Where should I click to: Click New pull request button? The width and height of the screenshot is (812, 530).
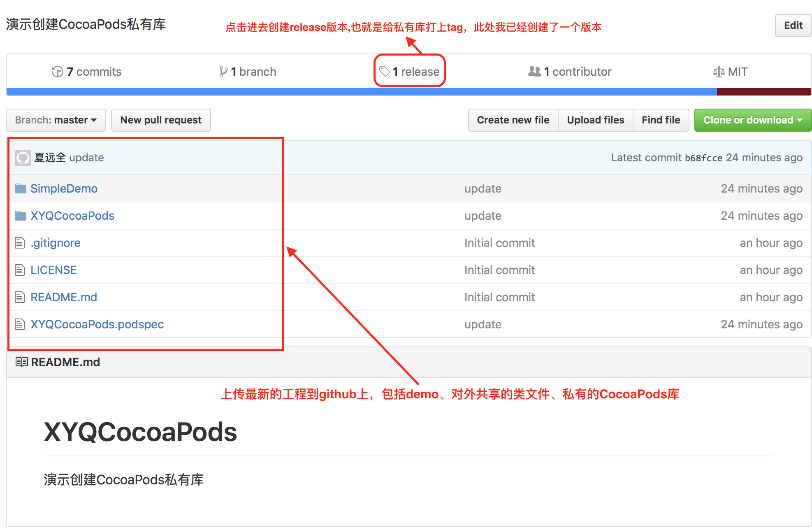pos(161,120)
